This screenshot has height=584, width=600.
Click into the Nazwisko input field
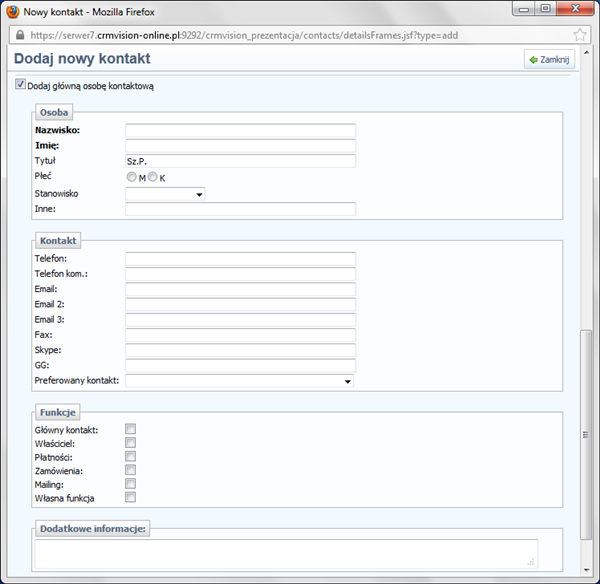point(240,130)
